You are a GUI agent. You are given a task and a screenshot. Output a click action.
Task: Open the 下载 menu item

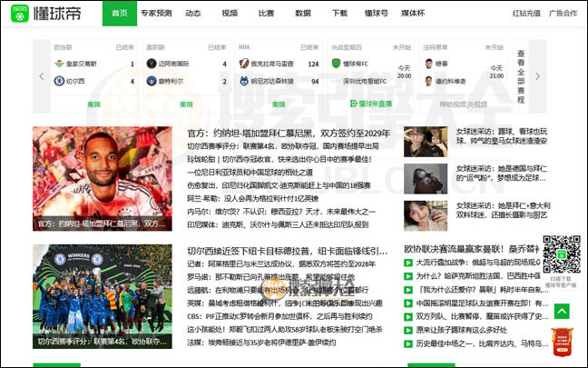coord(339,13)
